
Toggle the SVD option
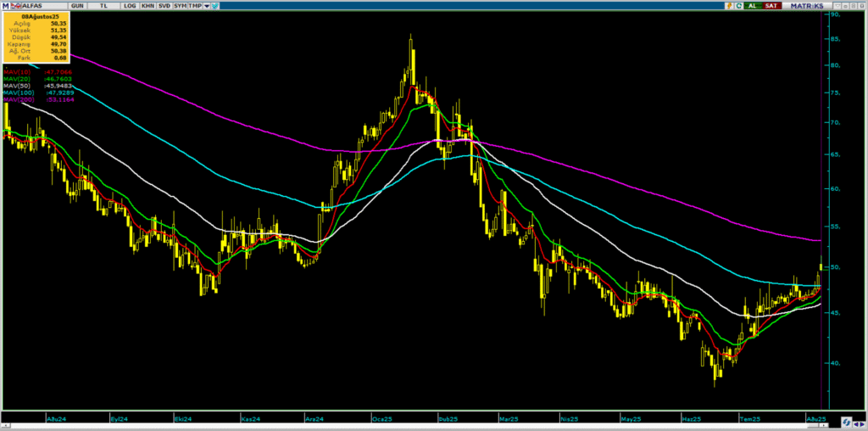[x=164, y=6]
